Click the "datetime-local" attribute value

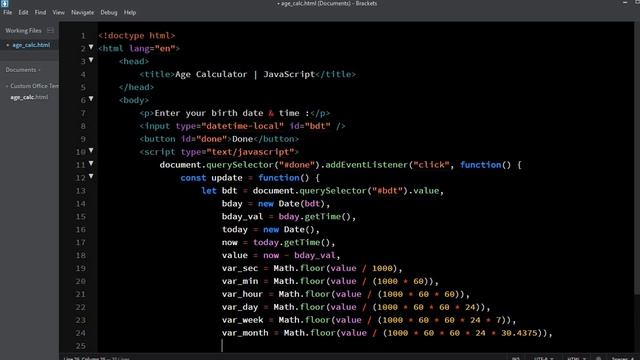click(242, 126)
